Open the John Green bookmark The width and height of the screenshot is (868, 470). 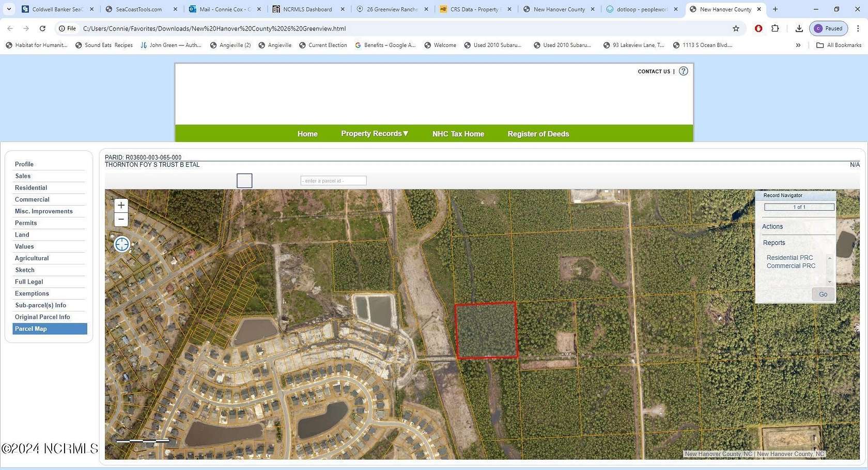point(171,45)
